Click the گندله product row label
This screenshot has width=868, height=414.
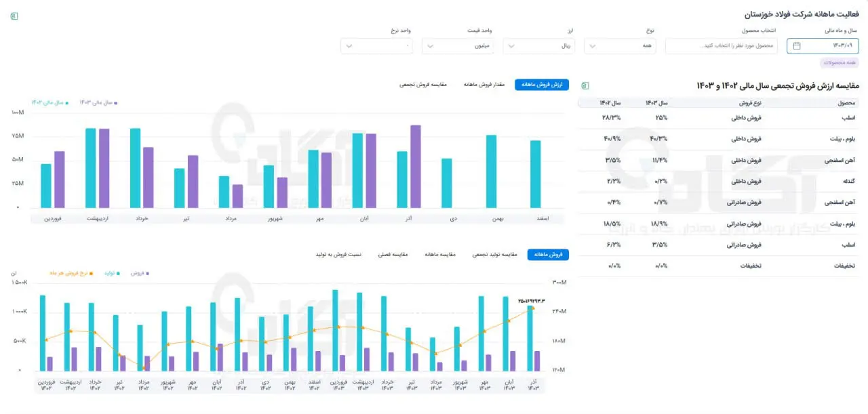(850, 181)
